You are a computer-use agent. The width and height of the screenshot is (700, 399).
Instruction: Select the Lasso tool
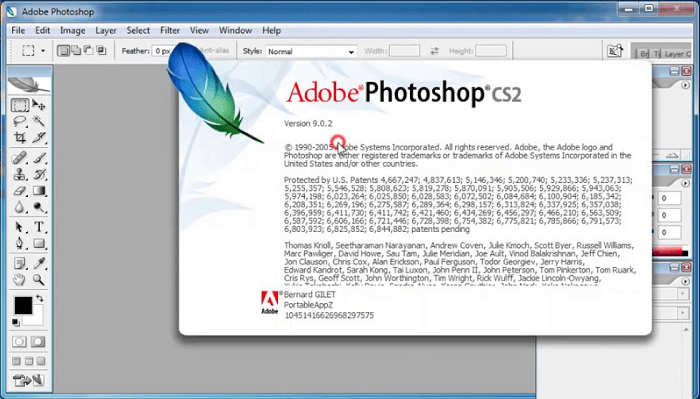[20, 121]
